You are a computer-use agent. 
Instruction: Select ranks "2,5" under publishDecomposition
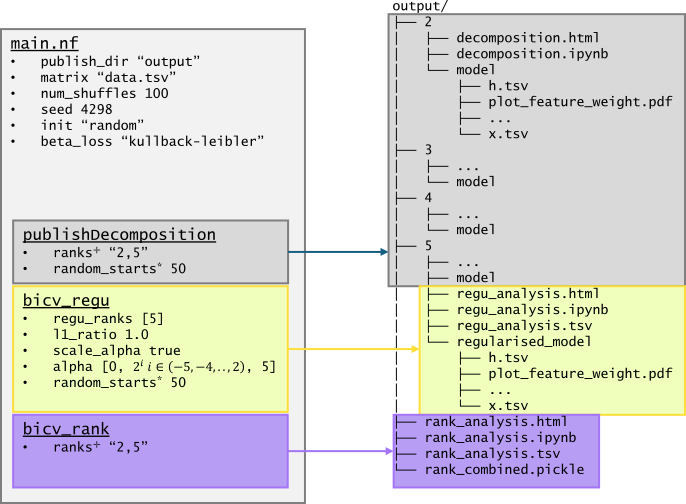tap(101, 253)
